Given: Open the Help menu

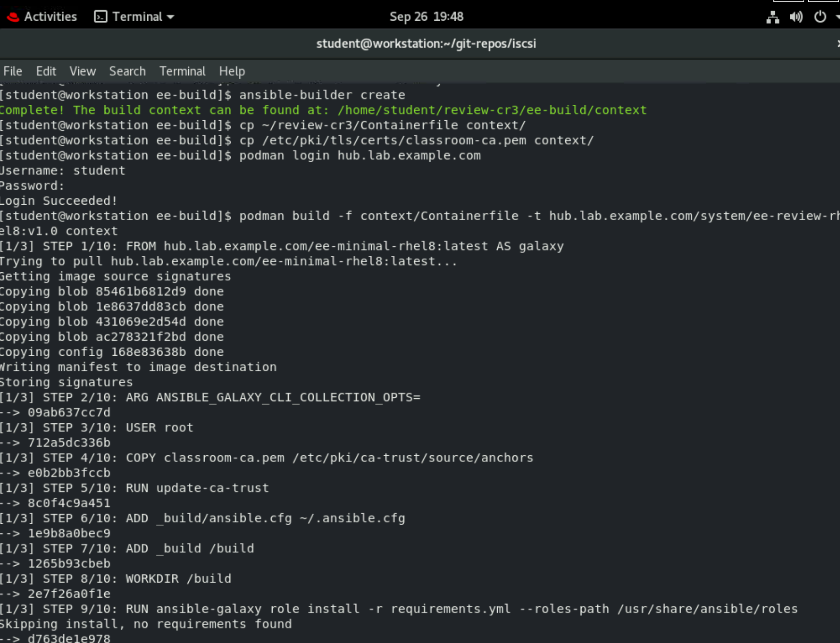Looking at the screenshot, I should [232, 71].
